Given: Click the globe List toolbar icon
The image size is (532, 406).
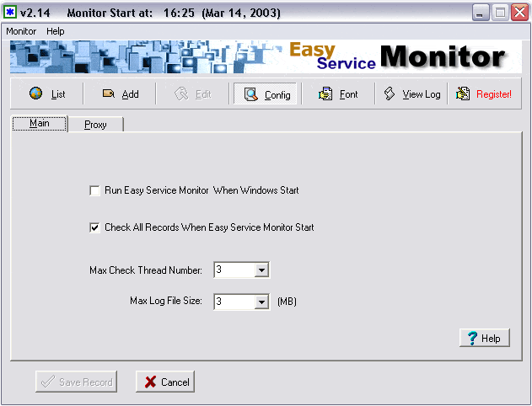Looking at the screenshot, I should [36, 93].
